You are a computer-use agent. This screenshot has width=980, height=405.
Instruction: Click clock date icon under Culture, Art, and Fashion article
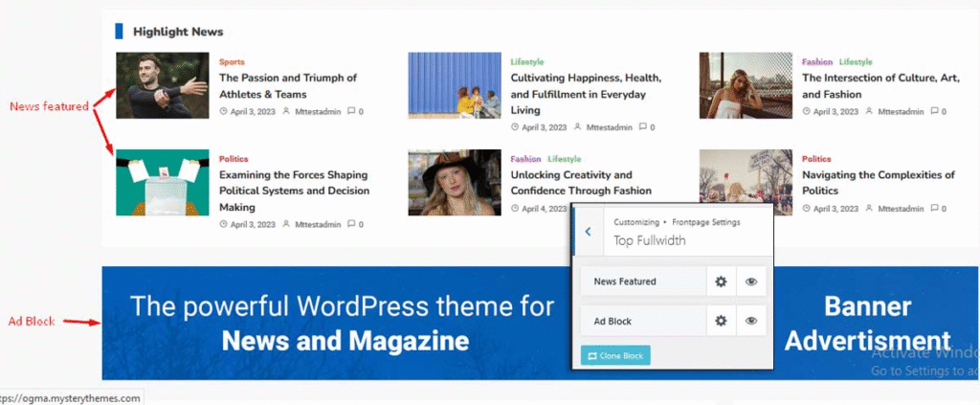pos(806,112)
